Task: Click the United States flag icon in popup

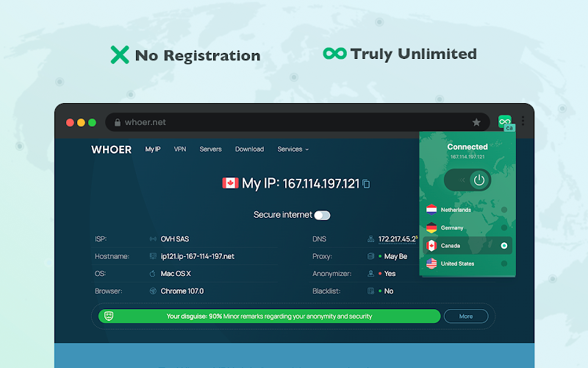Action: [431, 263]
